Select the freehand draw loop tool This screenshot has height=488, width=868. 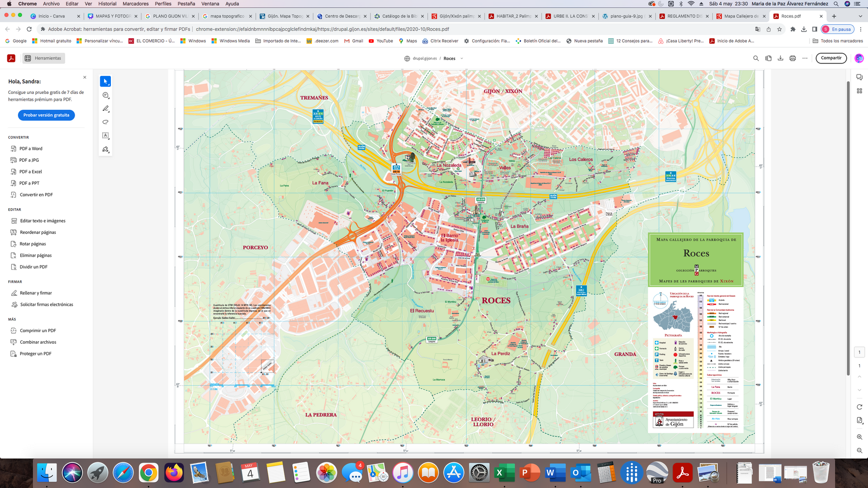pos(105,122)
